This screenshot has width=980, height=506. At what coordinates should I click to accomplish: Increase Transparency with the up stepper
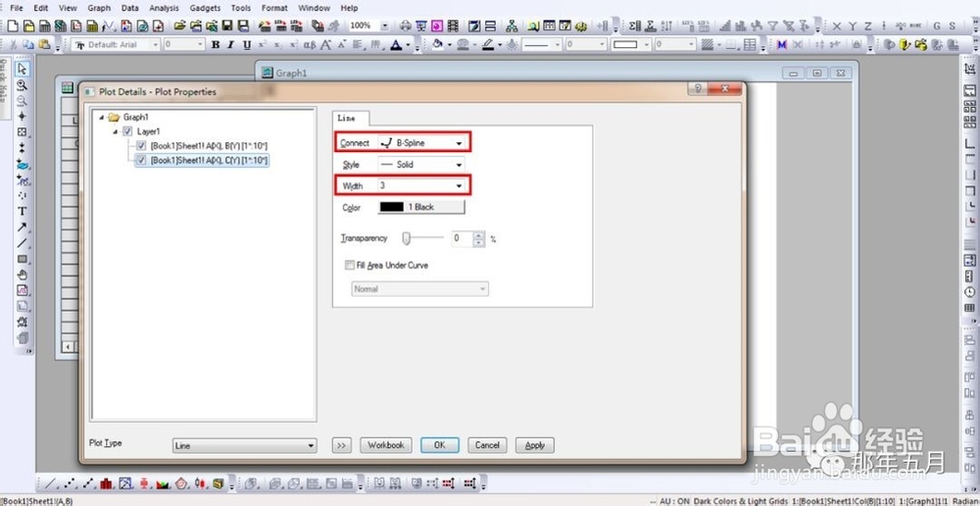point(479,235)
